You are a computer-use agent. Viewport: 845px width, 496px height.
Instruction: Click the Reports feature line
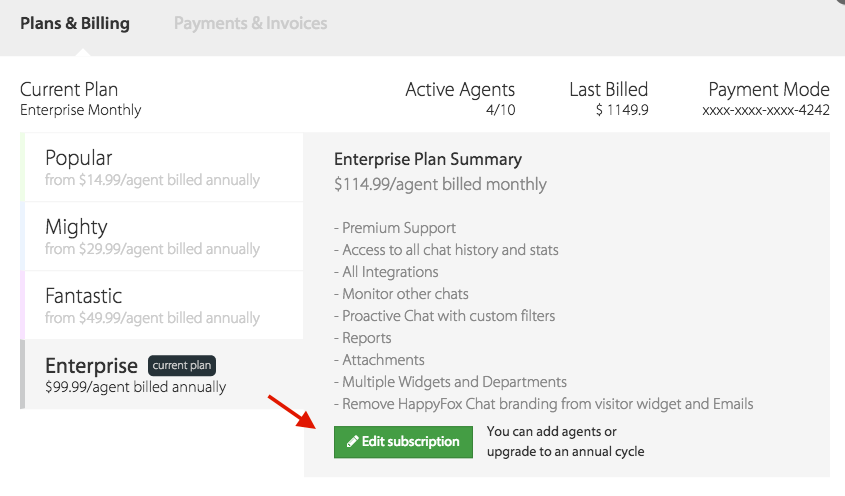point(363,338)
